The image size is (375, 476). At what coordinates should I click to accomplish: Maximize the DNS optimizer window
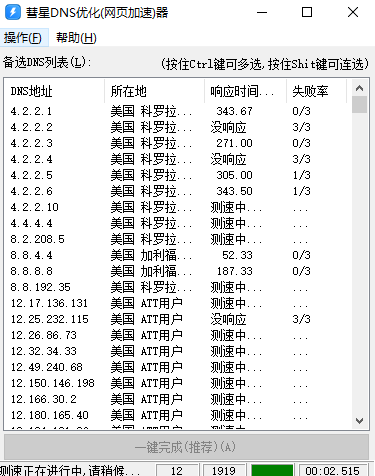click(x=307, y=12)
